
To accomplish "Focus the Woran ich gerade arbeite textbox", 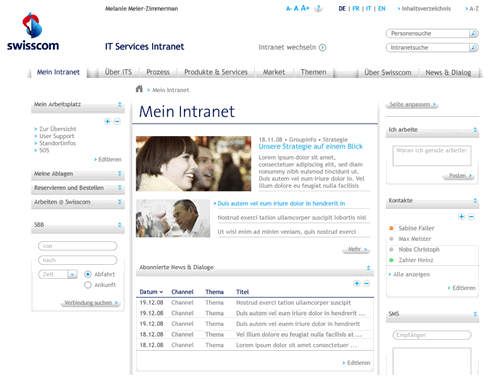I will 432,156.
